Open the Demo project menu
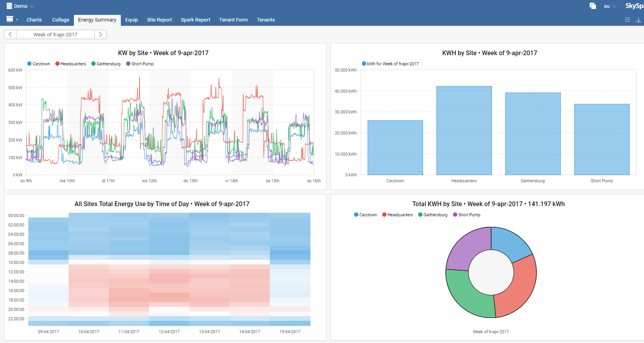Screen dimensions: 644x343 20,6
